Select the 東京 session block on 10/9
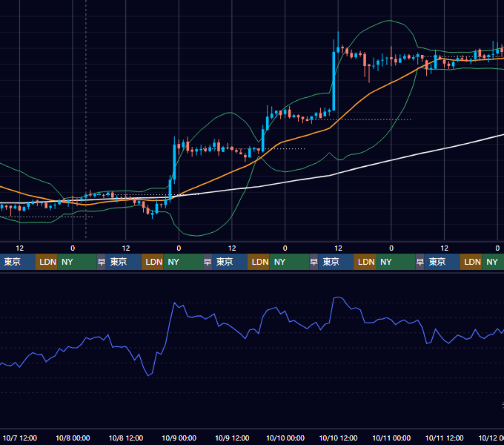 230,262
